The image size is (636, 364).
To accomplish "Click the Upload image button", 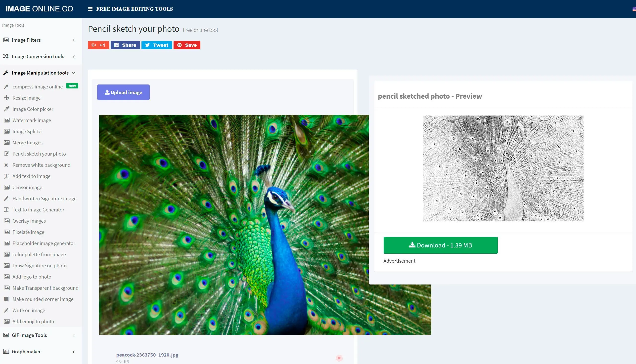I will tap(123, 92).
